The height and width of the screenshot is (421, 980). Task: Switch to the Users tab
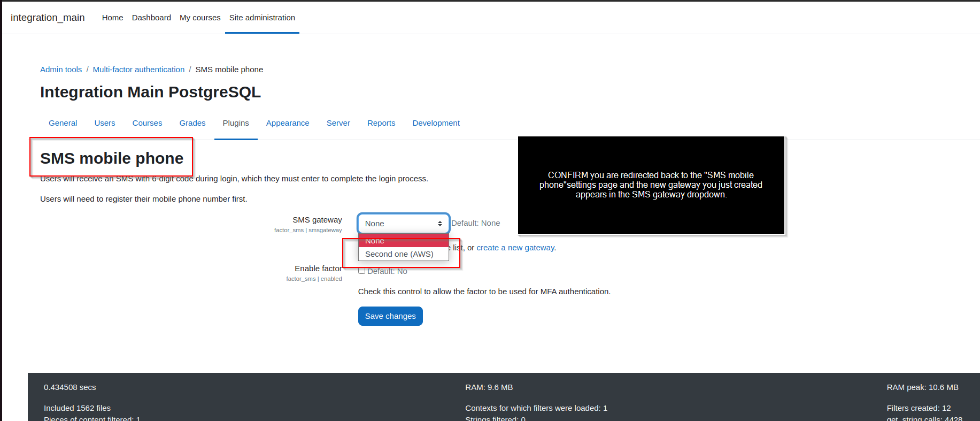pyautogui.click(x=105, y=123)
